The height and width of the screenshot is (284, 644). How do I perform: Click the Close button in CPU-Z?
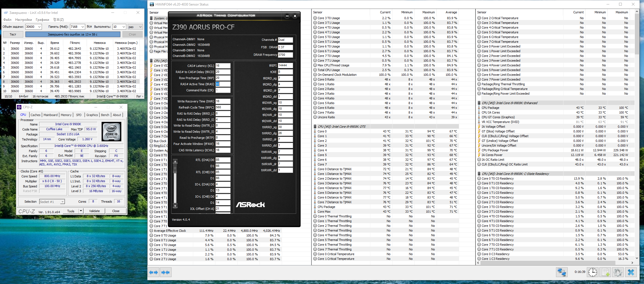tap(116, 211)
